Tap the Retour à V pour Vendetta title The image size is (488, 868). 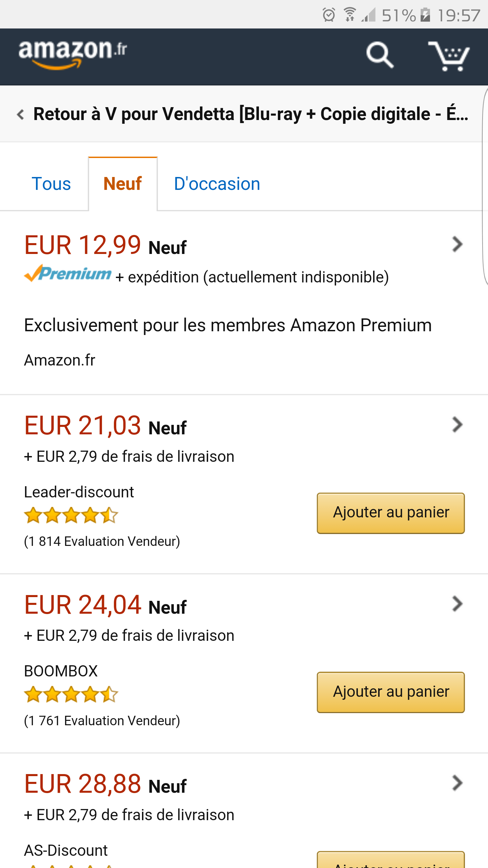pyautogui.click(x=251, y=114)
